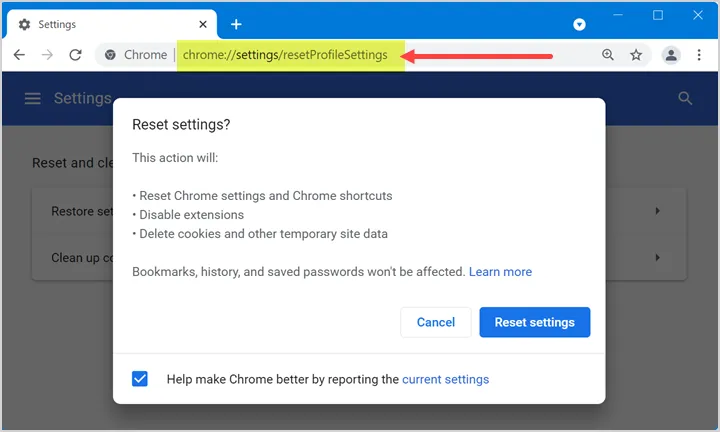Click the Reset settings button
Viewport: 720px width, 432px height.
click(x=534, y=322)
